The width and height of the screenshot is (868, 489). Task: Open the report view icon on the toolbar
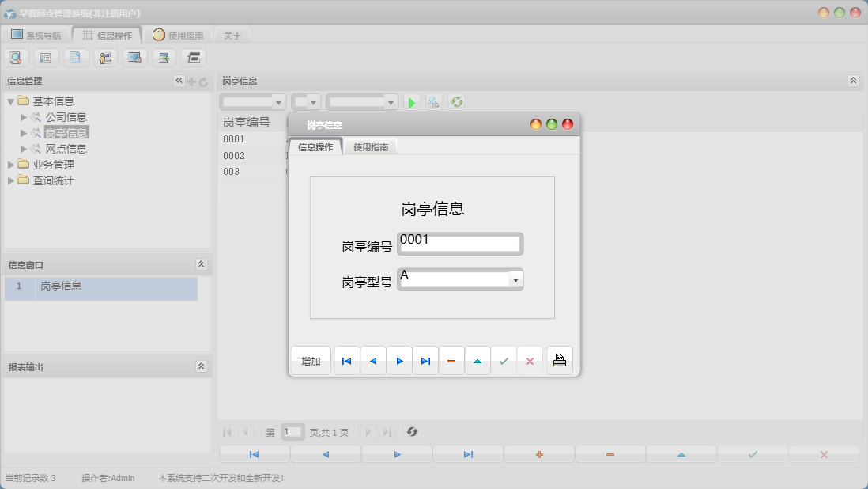coord(45,57)
